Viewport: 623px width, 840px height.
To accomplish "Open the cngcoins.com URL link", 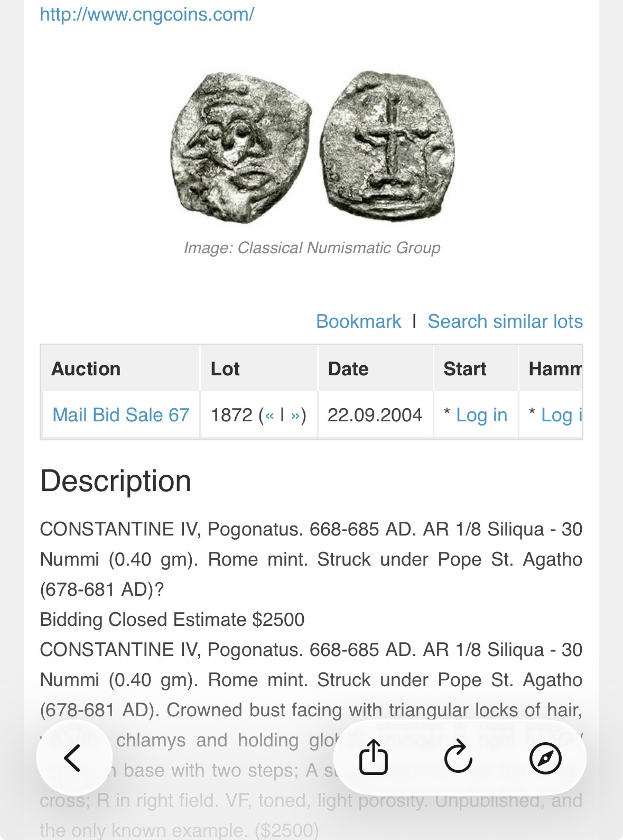I will (147, 14).
